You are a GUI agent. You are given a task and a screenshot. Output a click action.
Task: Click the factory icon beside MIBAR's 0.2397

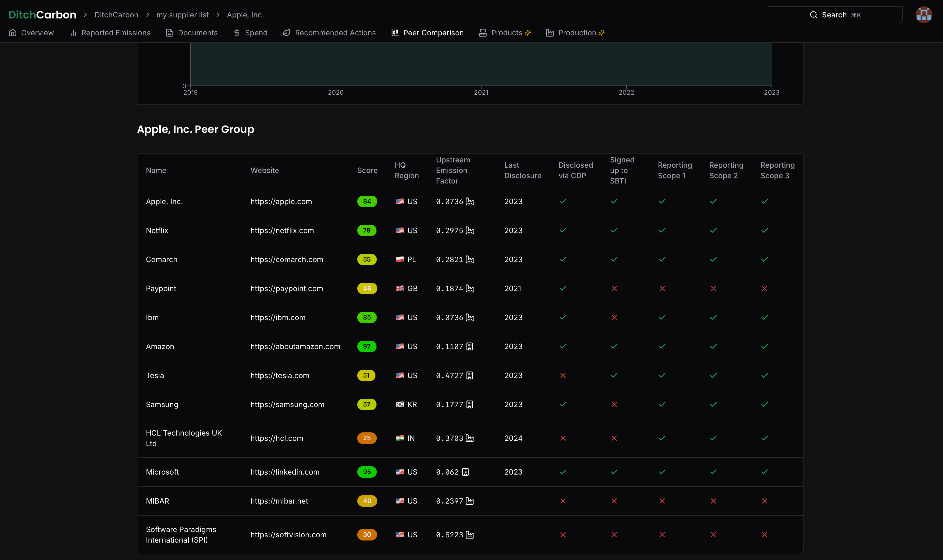pyautogui.click(x=469, y=501)
